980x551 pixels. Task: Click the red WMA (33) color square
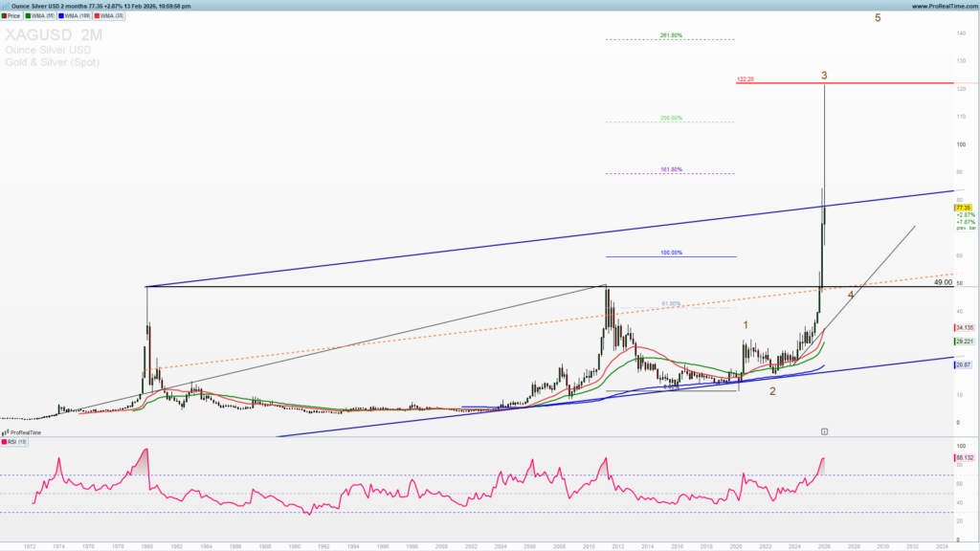(x=98, y=16)
